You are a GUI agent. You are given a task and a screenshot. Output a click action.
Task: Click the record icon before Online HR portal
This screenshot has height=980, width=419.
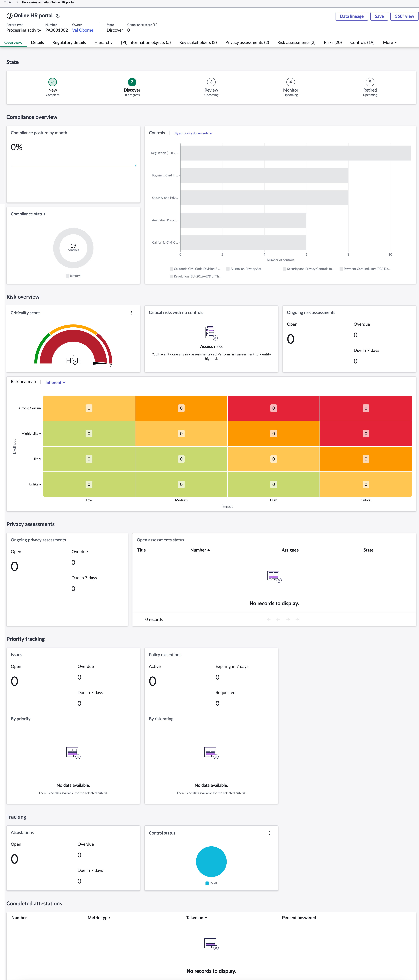tap(9, 16)
